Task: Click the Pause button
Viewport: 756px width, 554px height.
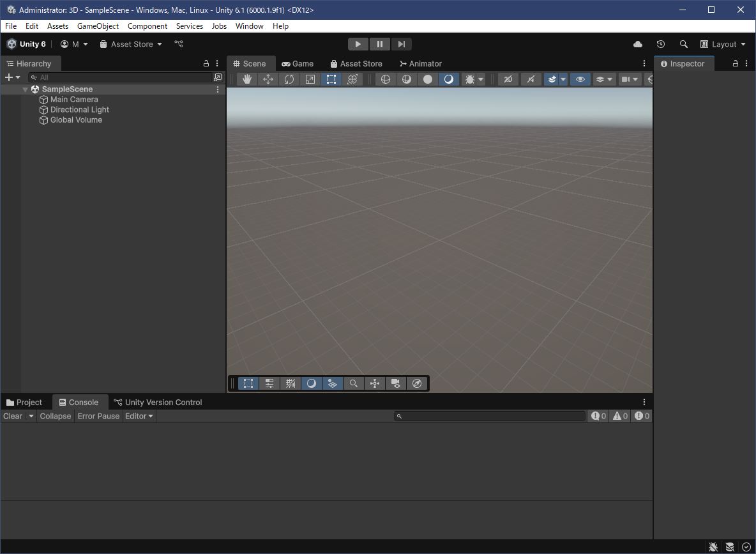Action: coord(379,44)
